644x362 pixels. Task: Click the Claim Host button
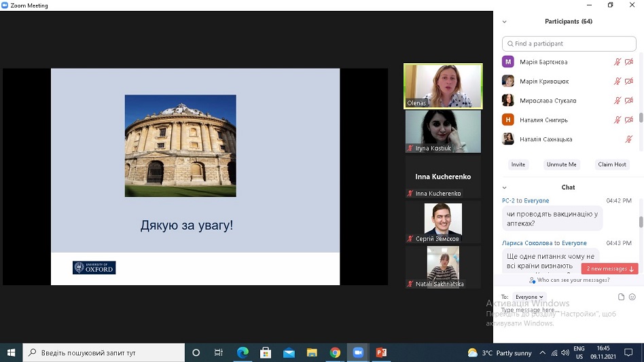pyautogui.click(x=611, y=164)
